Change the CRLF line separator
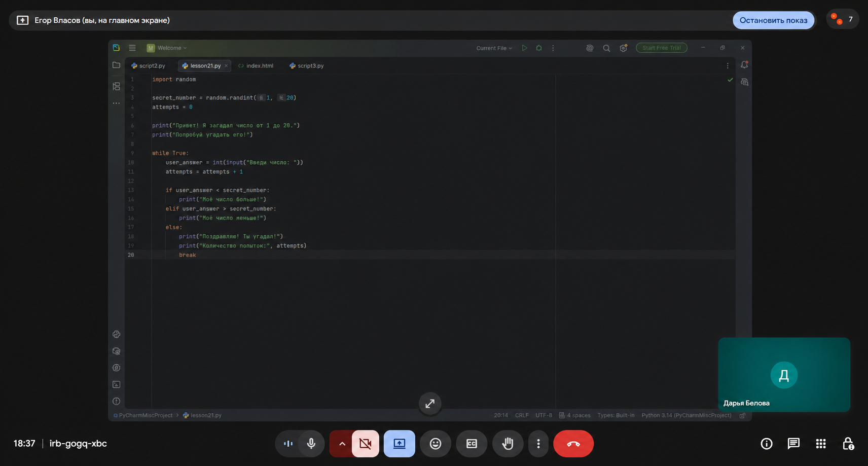 [x=522, y=415]
